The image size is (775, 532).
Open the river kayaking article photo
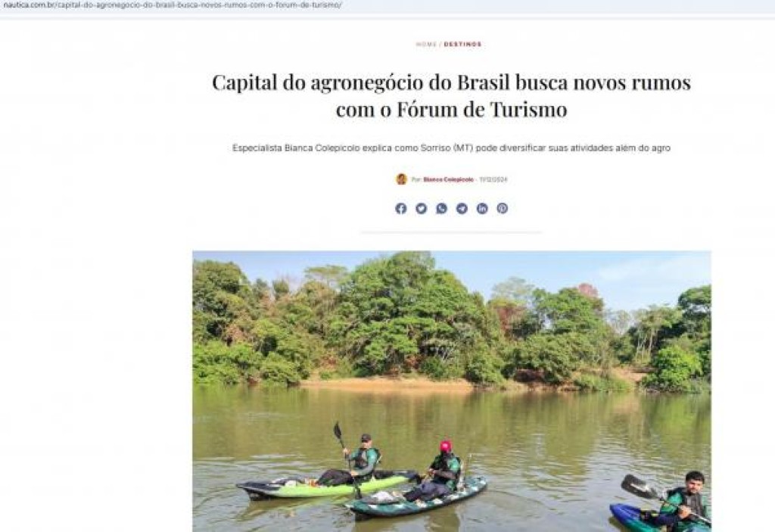452,391
